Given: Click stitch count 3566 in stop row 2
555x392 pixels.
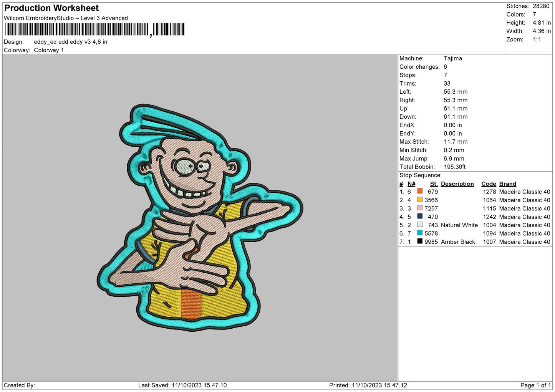Looking at the screenshot, I should tap(431, 200).
